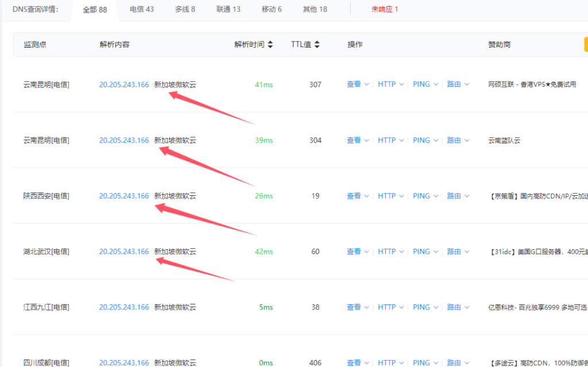Screen dimensions: 588x367
Task: Open HTTP dropdown for 陕西西安 row
Action: (x=390, y=196)
